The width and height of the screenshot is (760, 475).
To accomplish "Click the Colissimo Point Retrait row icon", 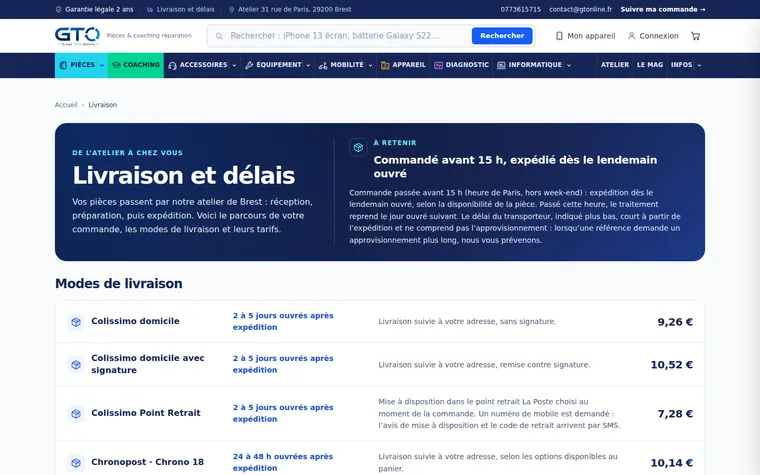I will click(76, 413).
